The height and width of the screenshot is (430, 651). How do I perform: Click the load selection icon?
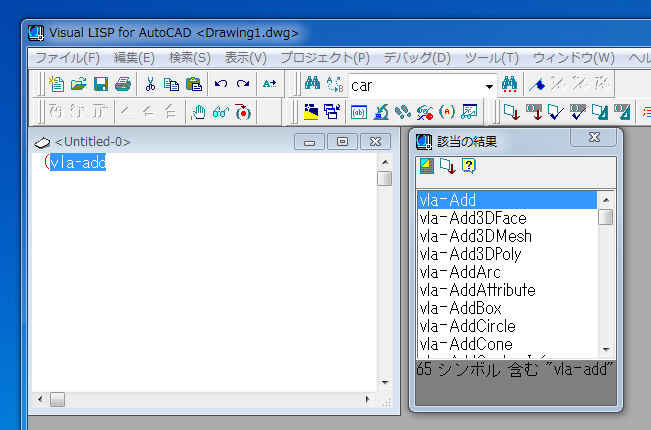click(x=534, y=112)
